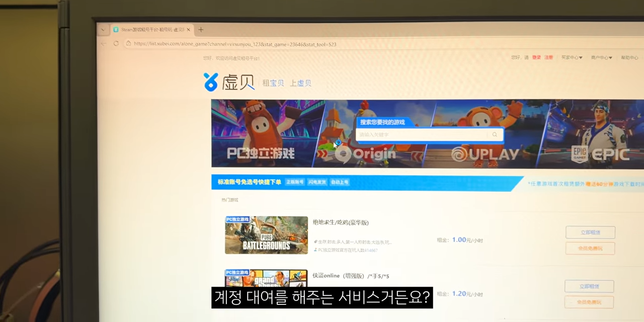Click 会员免费玩 for 绝地求生
This screenshot has width=644, height=322.
click(x=590, y=248)
